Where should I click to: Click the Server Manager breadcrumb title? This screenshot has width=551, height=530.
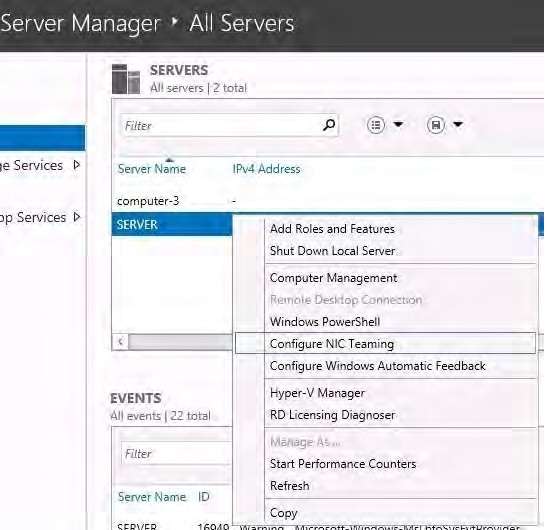[x=81, y=24]
